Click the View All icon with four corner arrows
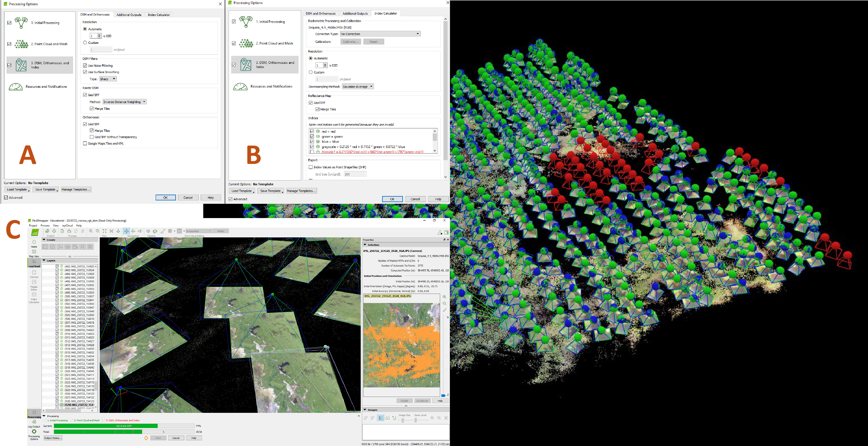The width and height of the screenshot is (868, 446). pos(104,231)
